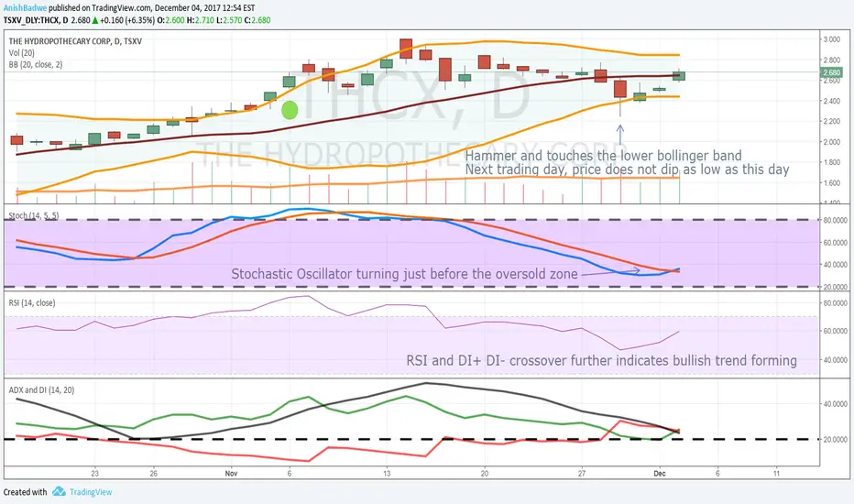Viewport: 854px width, 504px height.
Task: Click the TradingView cloud logo icon
Action: point(59,491)
